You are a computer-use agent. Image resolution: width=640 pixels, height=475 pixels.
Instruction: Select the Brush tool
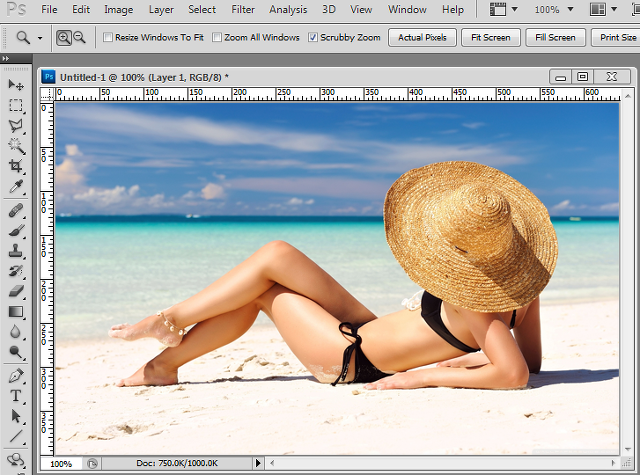[16, 231]
